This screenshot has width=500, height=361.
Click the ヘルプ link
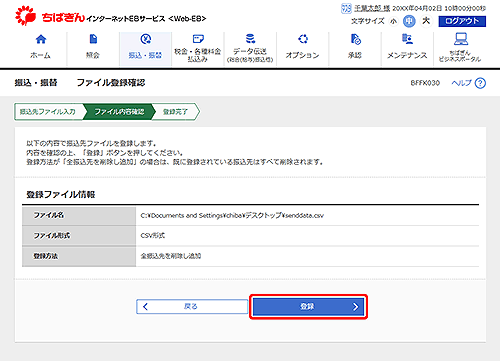[462, 83]
